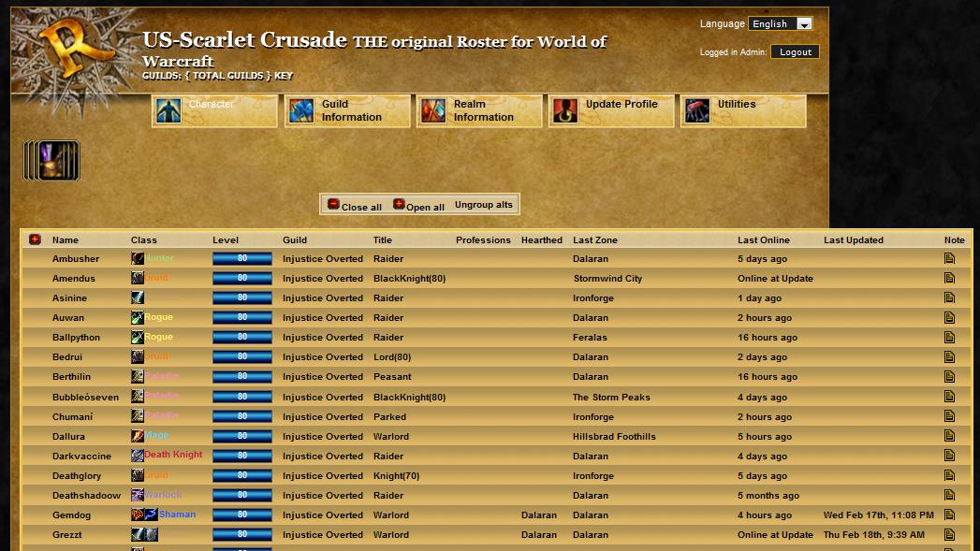Click the Guild Information menu icon
Screen dimensions: 980x551
pos(301,110)
